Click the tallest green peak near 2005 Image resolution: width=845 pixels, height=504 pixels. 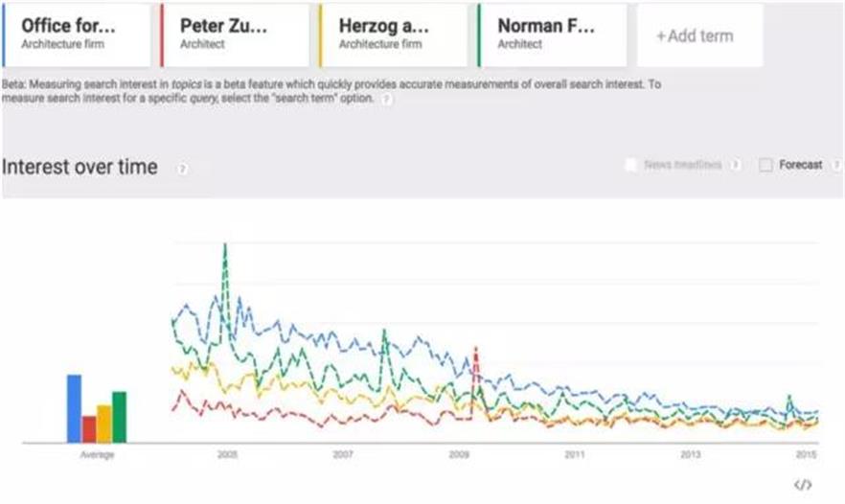(x=225, y=245)
